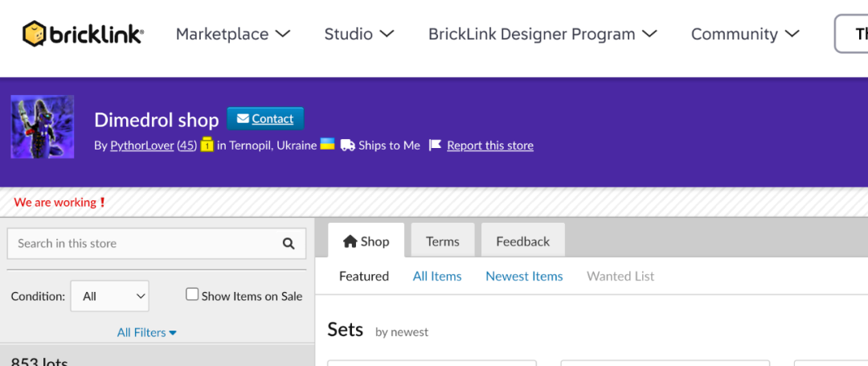Click Report this store link
The width and height of the screenshot is (868, 366).
[x=490, y=146]
